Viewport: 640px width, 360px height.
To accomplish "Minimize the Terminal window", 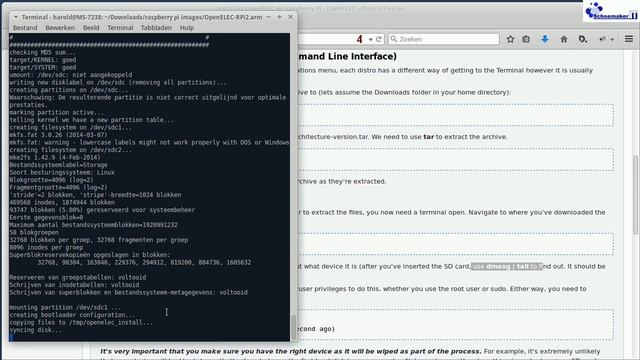I will (x=269, y=17).
